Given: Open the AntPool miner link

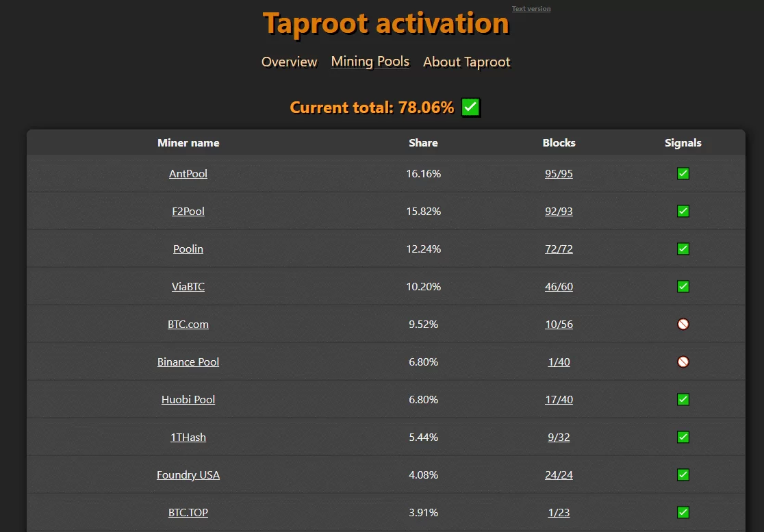Looking at the screenshot, I should point(188,174).
